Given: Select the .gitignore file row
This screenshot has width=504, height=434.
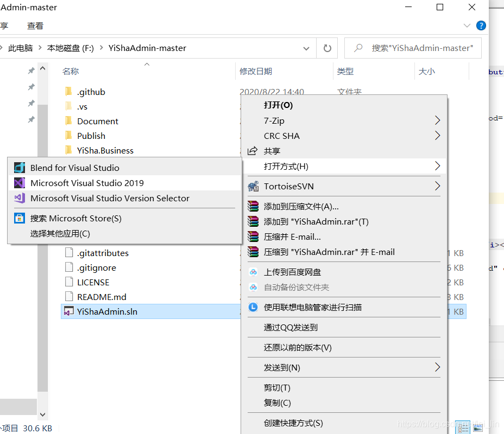Looking at the screenshot, I should click(150, 267).
